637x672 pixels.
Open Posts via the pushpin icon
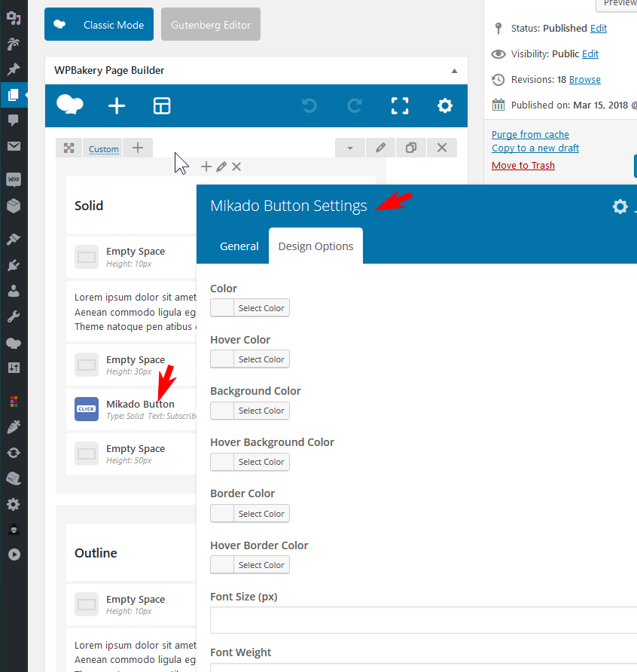click(14, 69)
